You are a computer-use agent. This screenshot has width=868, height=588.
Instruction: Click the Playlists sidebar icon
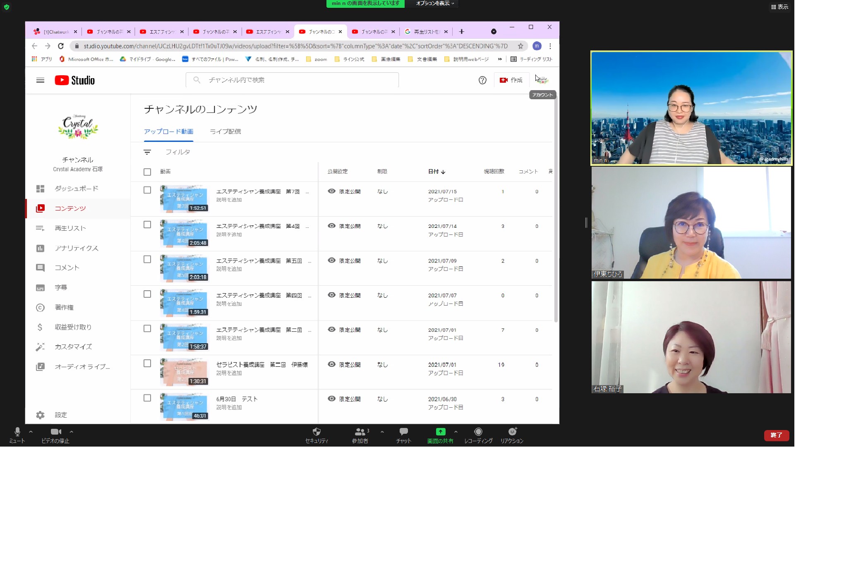(40, 228)
